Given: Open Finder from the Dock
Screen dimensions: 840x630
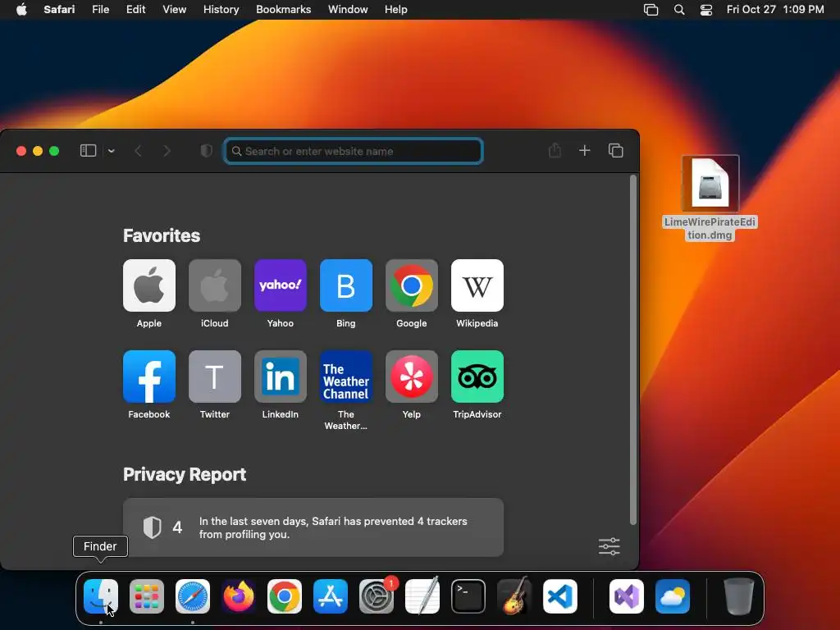Looking at the screenshot, I should tap(101, 596).
